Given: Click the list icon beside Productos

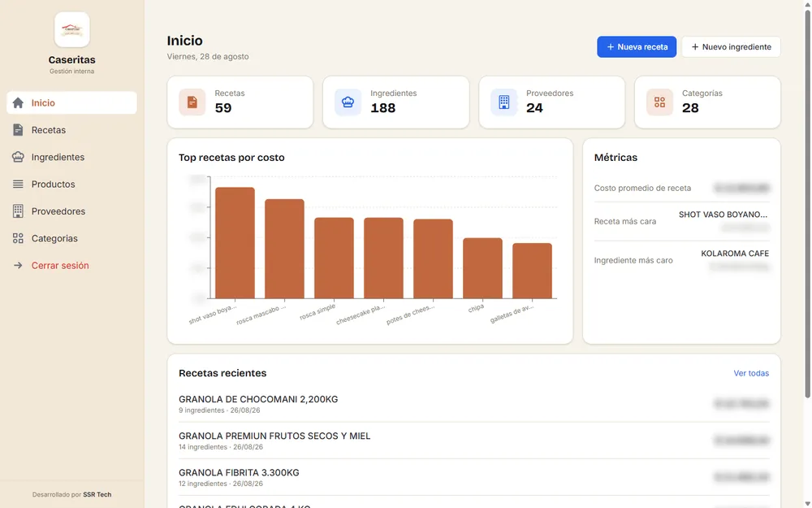Looking at the screenshot, I should (18, 184).
